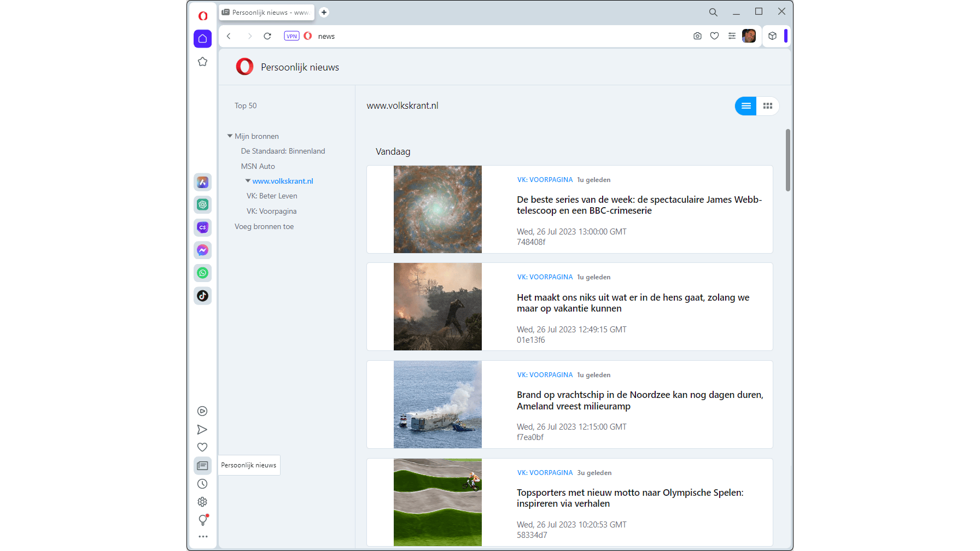Image resolution: width=980 pixels, height=551 pixels.
Task: Click the page vertical scrollbar
Action: point(788,160)
